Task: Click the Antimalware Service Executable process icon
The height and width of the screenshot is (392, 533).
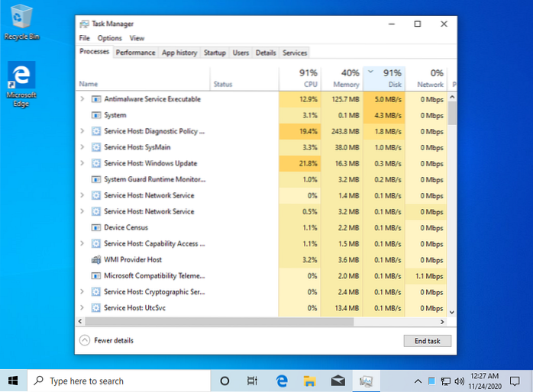Action: pos(96,99)
